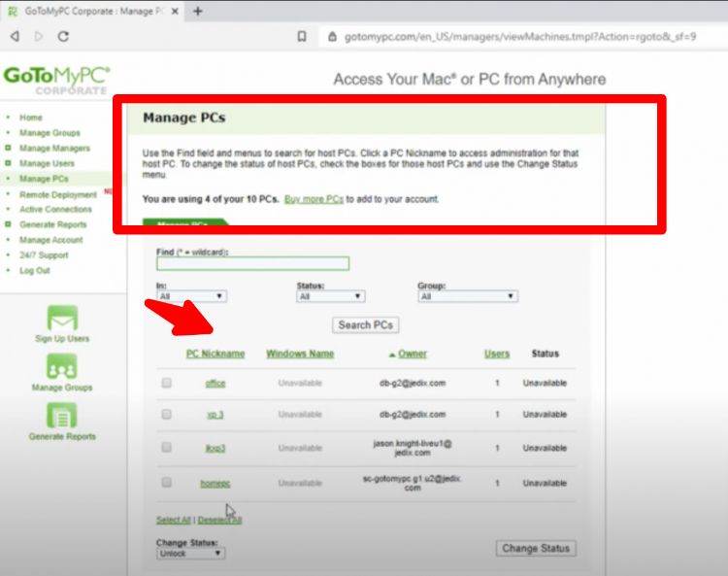Image resolution: width=728 pixels, height=576 pixels.
Task: Sort by Owner column header
Action: 413,354
